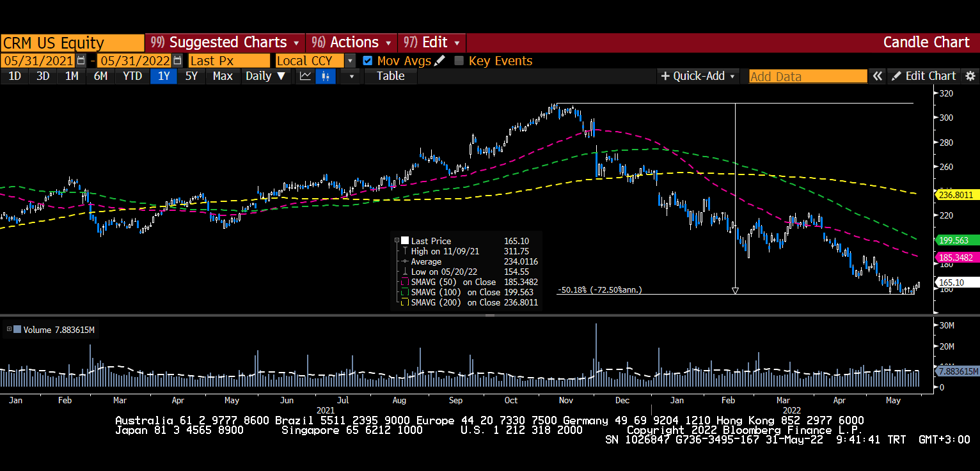Click the CRM US Equity security field
The width and height of the screenshot is (980, 471).
72,43
